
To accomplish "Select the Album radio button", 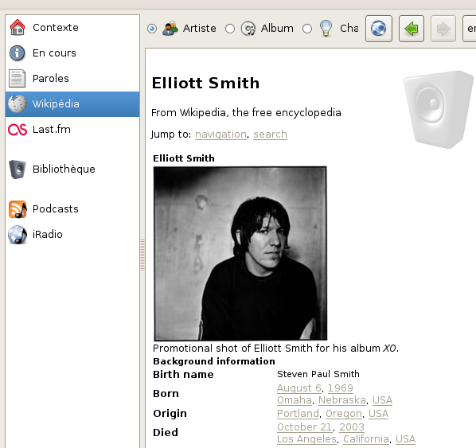I will pos(230,29).
